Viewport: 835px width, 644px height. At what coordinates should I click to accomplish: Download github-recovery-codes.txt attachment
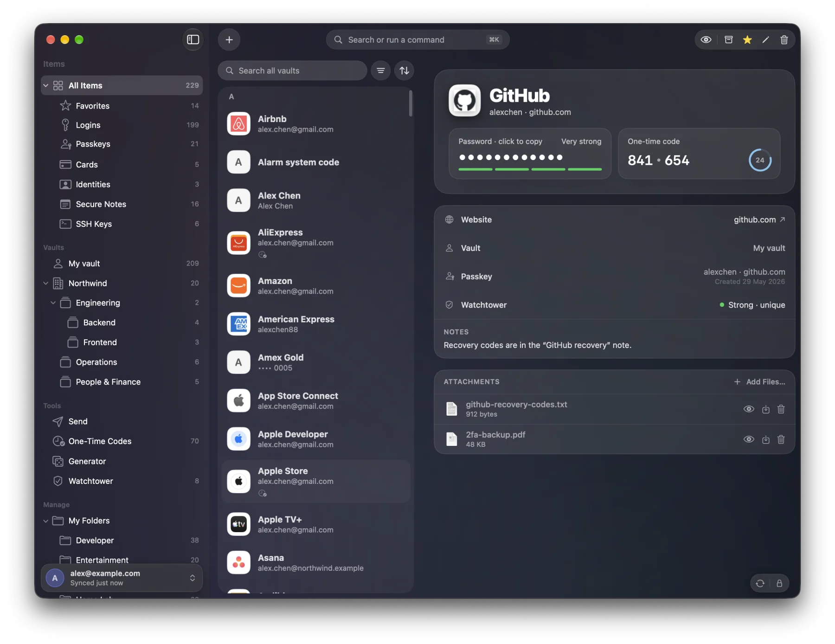pyautogui.click(x=766, y=409)
